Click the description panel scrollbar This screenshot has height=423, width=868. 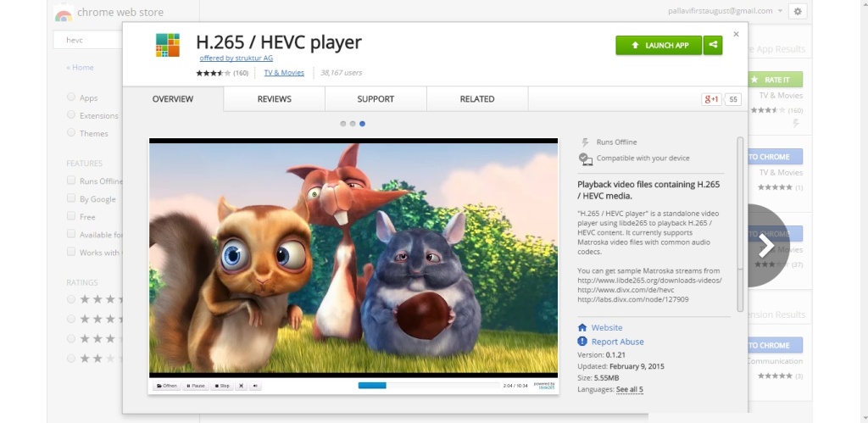pos(740,225)
